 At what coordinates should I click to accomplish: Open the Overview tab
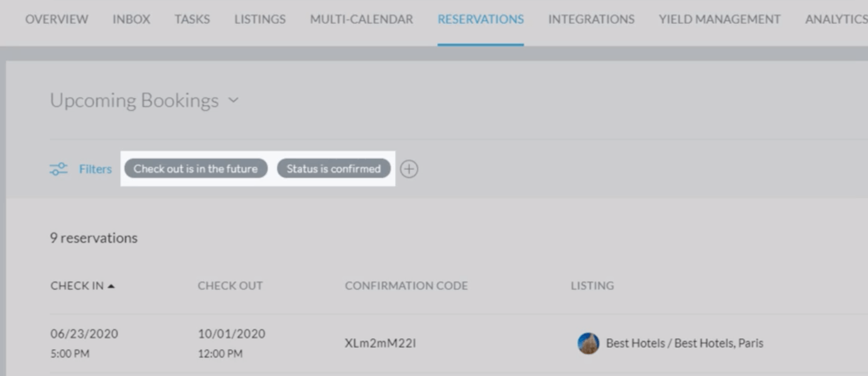[x=57, y=19]
